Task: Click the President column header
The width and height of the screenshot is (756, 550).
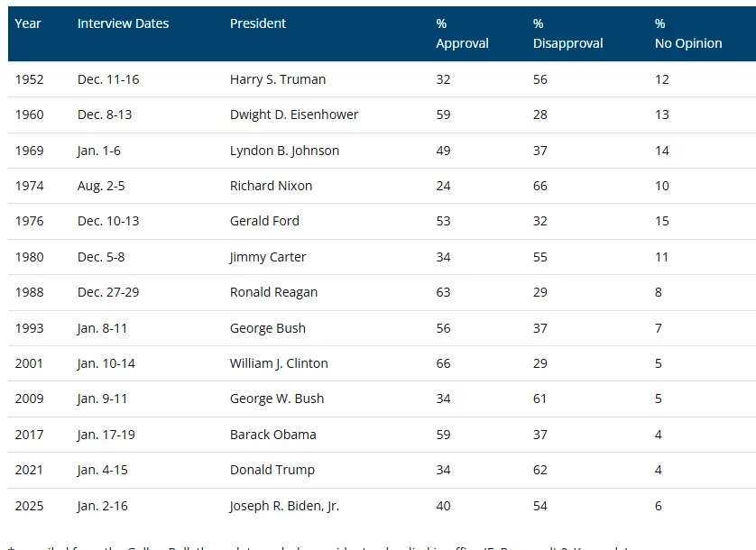Action: pos(258,23)
